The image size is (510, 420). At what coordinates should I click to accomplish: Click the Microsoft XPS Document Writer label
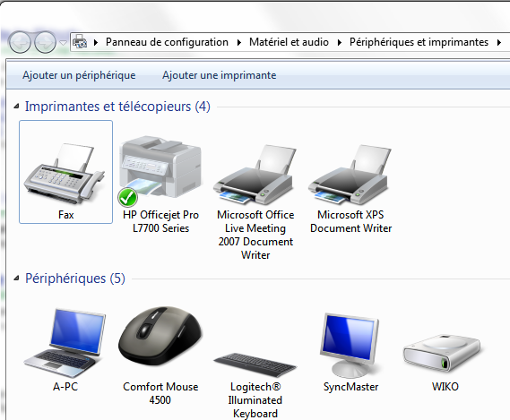pos(350,221)
